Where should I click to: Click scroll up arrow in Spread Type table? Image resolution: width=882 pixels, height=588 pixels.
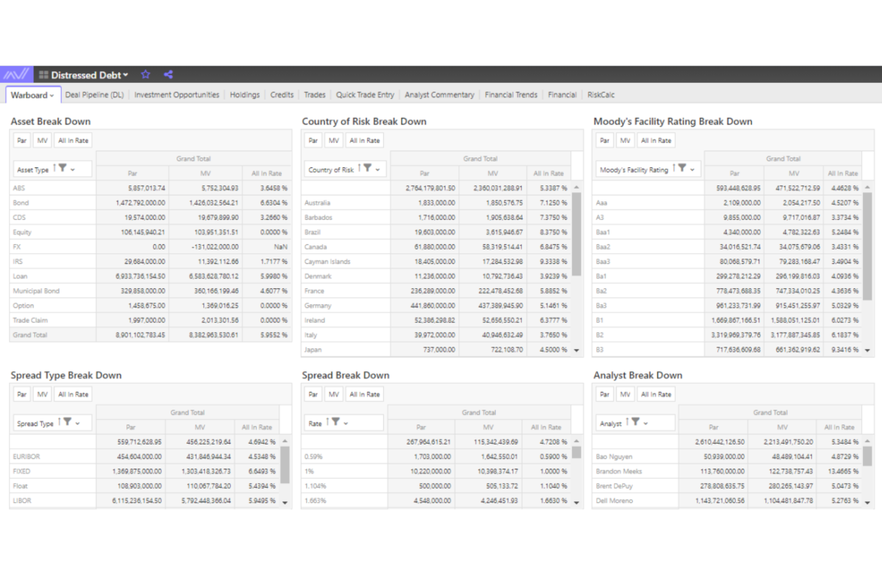coord(285,441)
